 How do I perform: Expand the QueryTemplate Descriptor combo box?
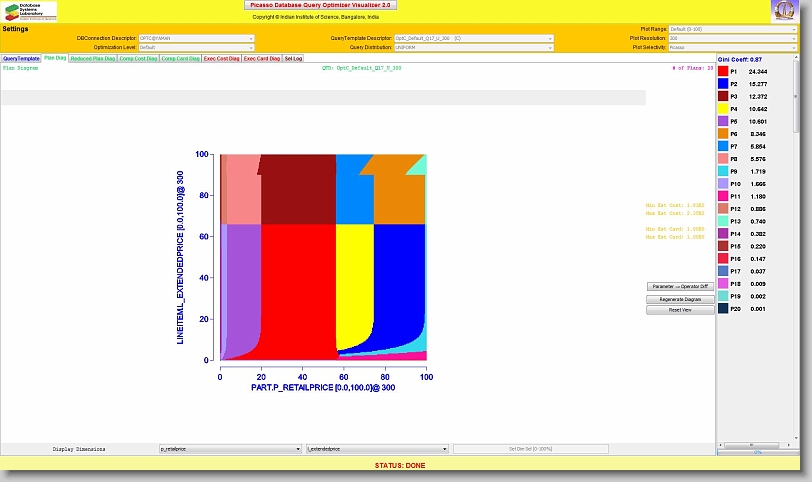click(x=474, y=38)
